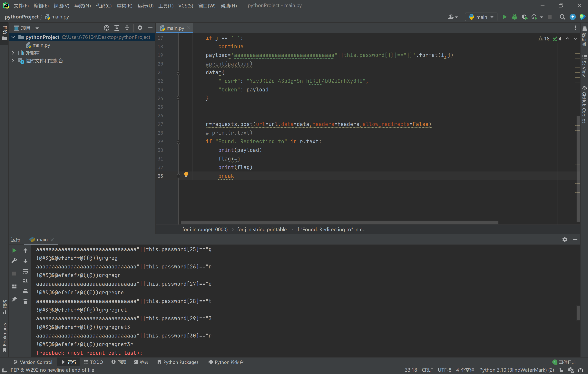
Task: Go to previous highlighted error arrow
Action: click(x=567, y=39)
